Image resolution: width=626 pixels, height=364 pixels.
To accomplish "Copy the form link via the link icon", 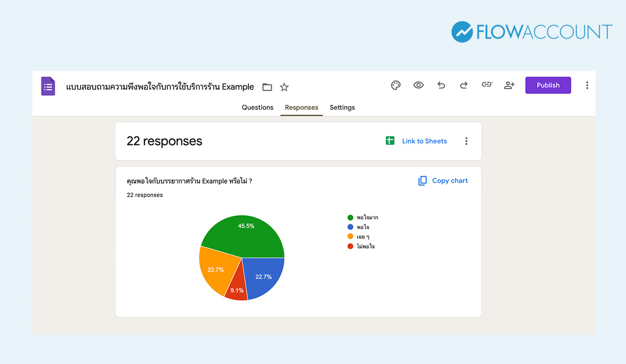I will click(486, 85).
